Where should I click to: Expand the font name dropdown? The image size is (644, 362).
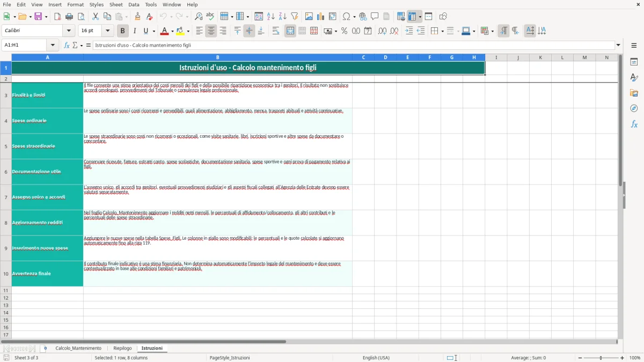(x=68, y=31)
